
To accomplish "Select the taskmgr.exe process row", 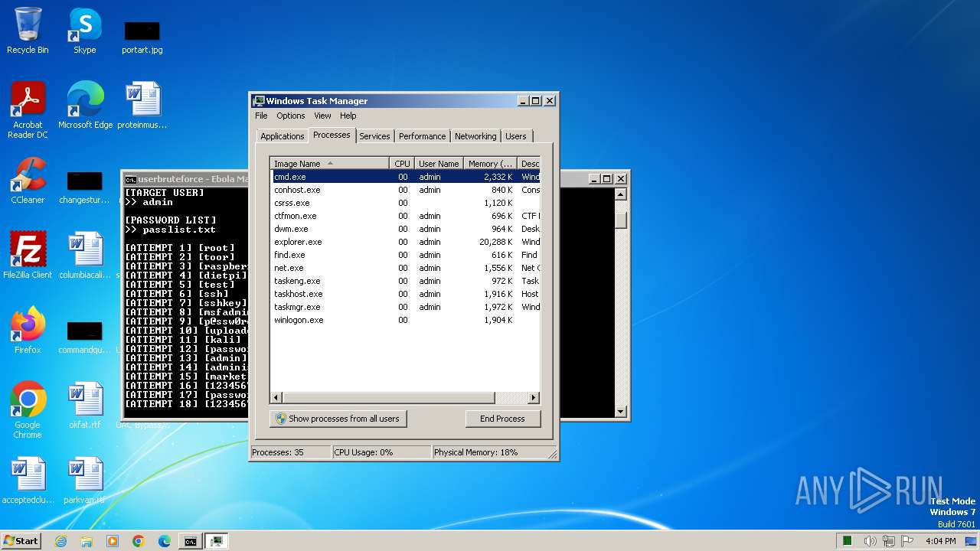I will point(406,307).
